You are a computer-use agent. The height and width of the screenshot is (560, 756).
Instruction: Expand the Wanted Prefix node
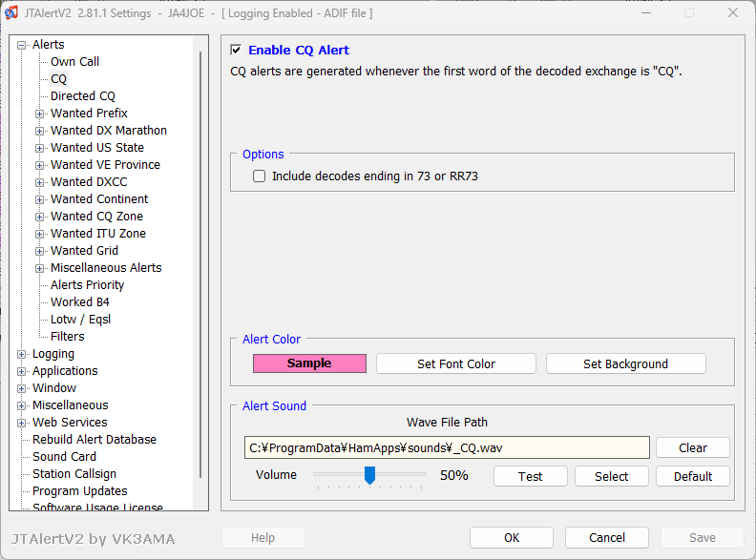[x=39, y=114]
